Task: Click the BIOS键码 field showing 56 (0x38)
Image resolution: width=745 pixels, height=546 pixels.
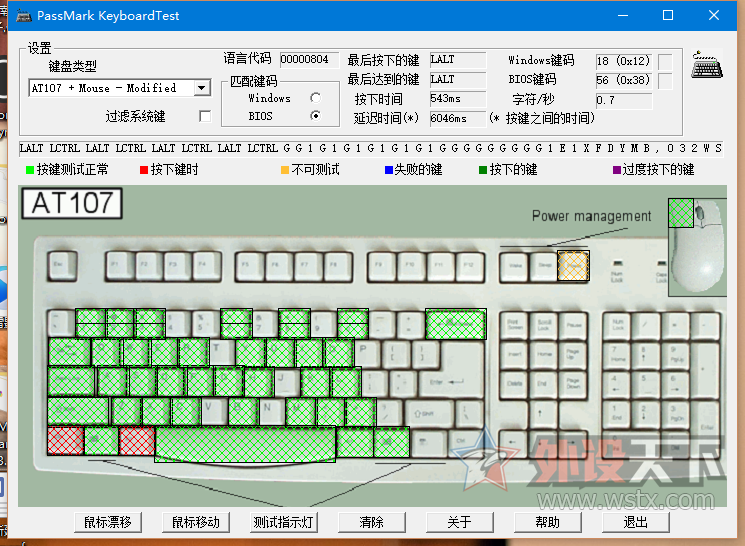Action: click(623, 80)
